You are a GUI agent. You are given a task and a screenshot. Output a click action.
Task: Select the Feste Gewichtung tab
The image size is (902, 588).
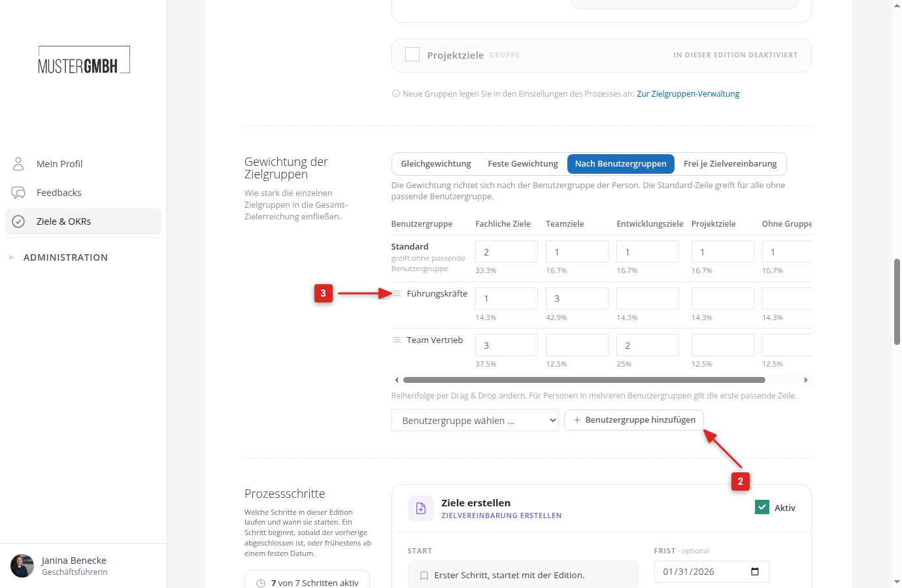coord(523,164)
